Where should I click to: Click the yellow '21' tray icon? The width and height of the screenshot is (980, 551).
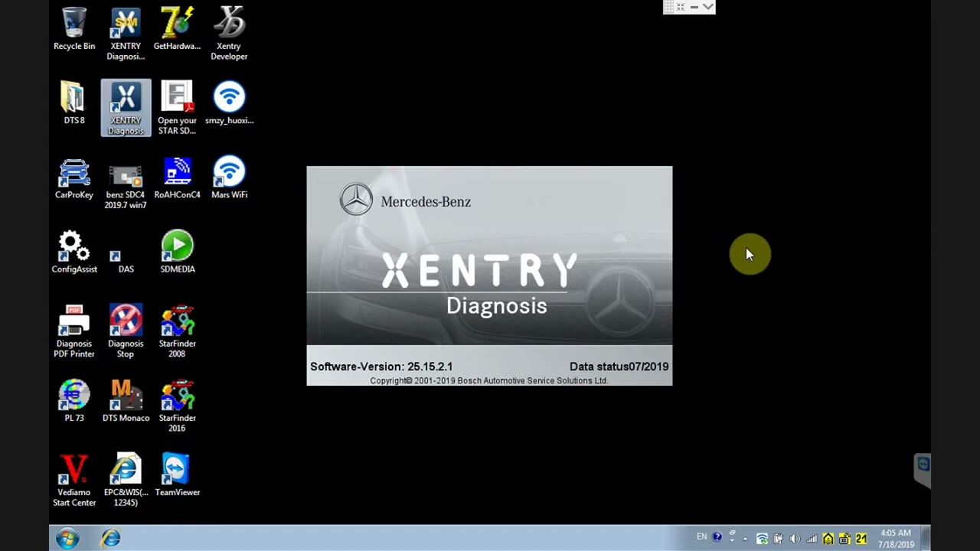click(861, 539)
